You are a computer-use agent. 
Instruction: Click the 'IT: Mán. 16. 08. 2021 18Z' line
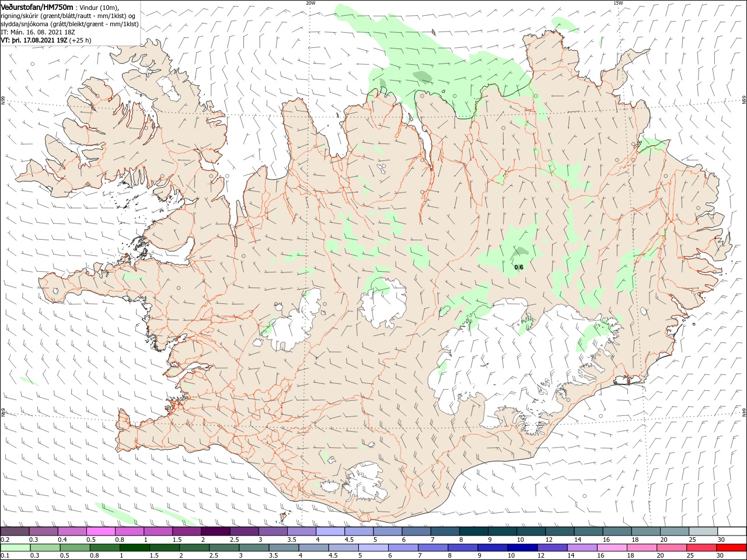click(x=37, y=33)
